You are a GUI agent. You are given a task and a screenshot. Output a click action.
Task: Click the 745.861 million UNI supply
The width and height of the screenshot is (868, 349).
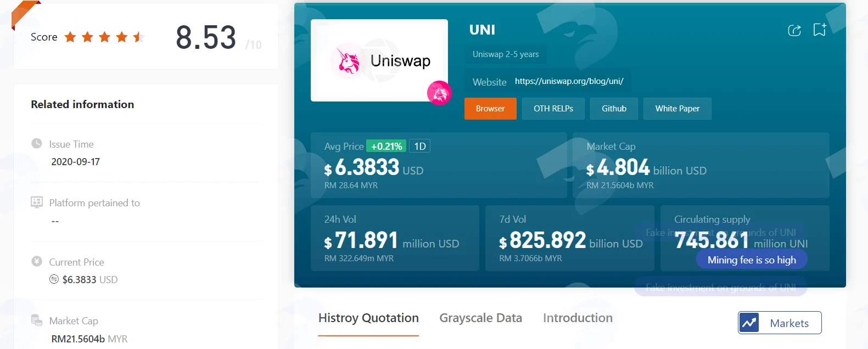(741, 240)
